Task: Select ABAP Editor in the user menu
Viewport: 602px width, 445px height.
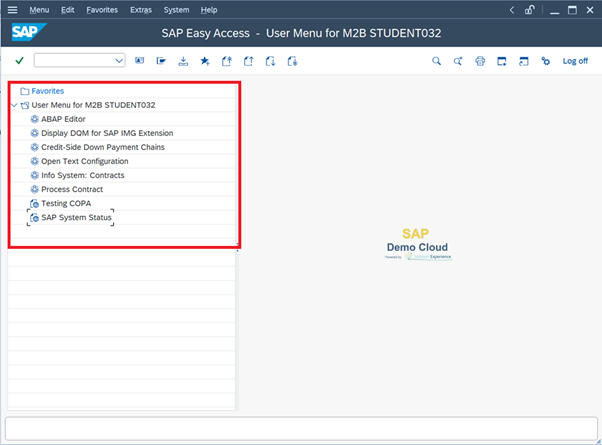Action: (x=63, y=119)
